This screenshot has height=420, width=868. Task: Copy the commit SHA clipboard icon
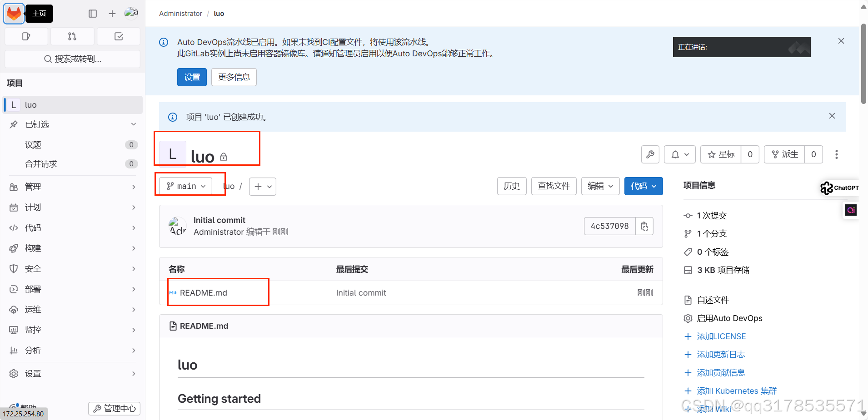644,226
